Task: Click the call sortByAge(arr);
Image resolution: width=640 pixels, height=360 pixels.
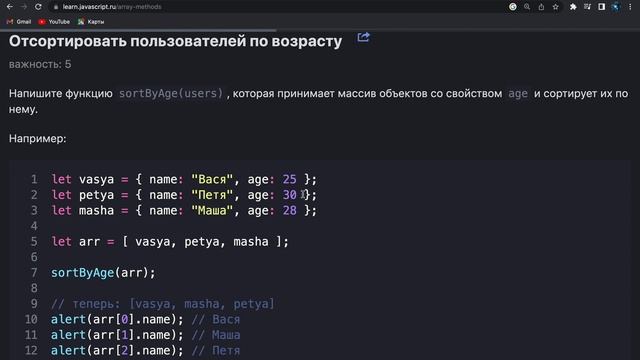Action: pos(103,273)
